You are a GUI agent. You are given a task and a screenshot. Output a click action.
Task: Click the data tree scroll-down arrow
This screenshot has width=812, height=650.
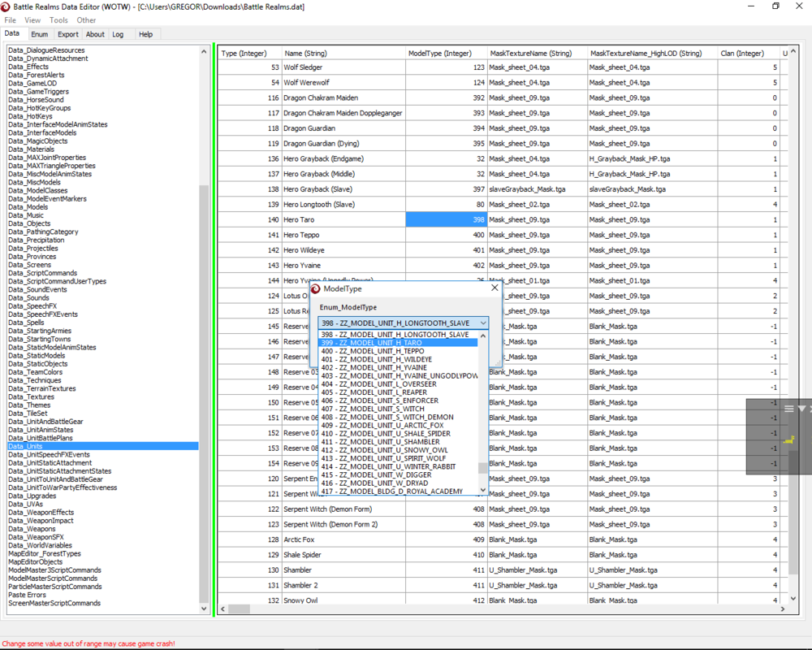tap(204, 609)
